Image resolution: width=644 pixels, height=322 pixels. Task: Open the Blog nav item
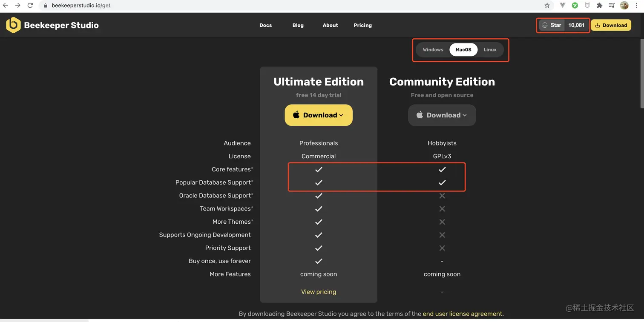[x=298, y=26]
